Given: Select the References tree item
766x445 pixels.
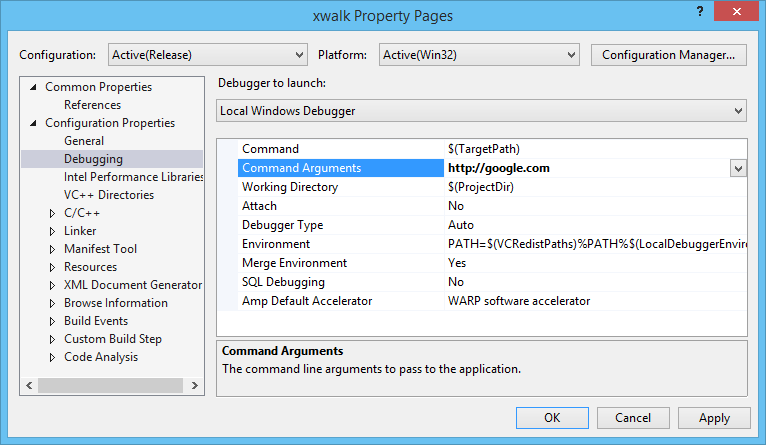Looking at the screenshot, I should click(92, 105).
